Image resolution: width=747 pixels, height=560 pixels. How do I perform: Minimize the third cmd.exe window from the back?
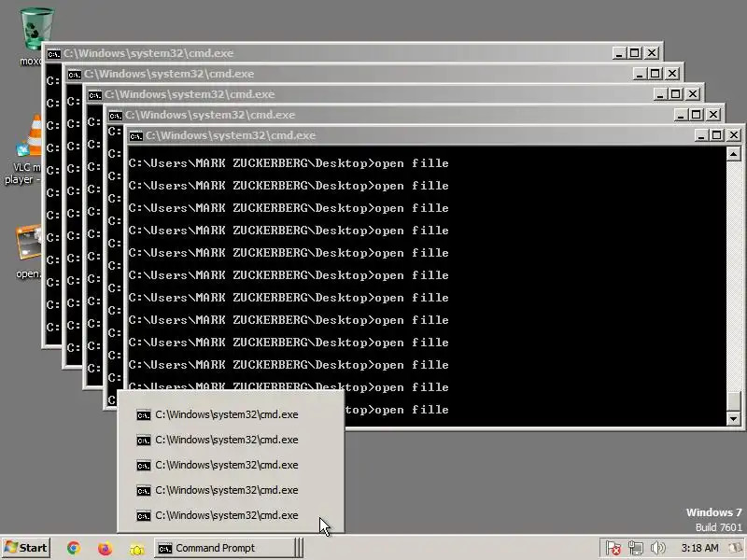coord(660,94)
